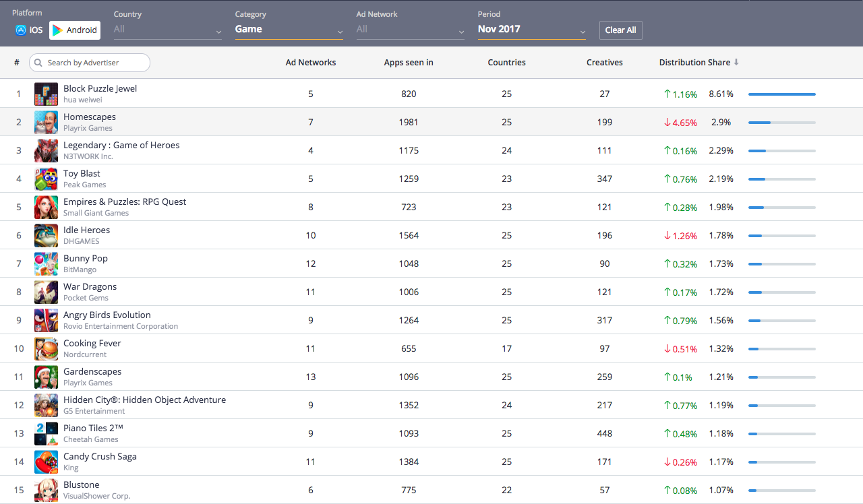
Task: Open Empires & Puzzles app icon
Action: click(x=46, y=208)
